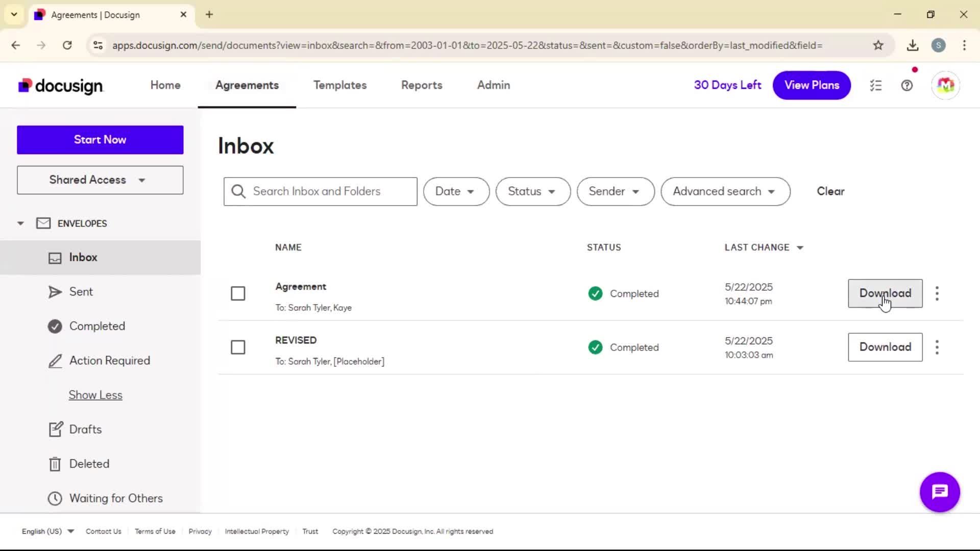
Task: Open the Status filter dropdown
Action: pos(533,191)
